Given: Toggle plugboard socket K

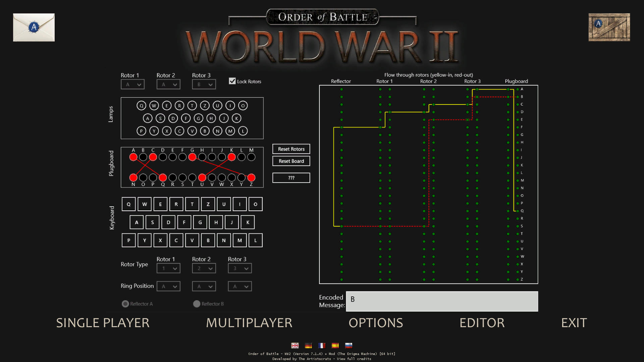Looking at the screenshot, I should pos(231,157).
